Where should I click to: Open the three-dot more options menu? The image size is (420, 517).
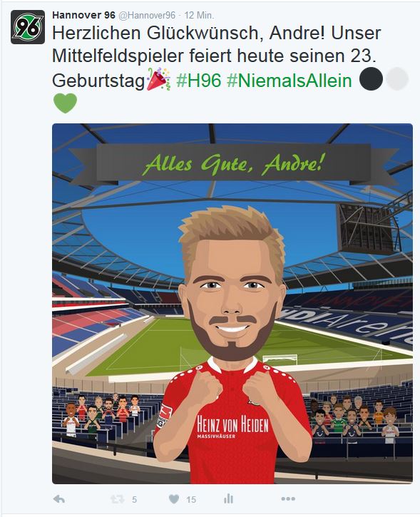point(288,499)
